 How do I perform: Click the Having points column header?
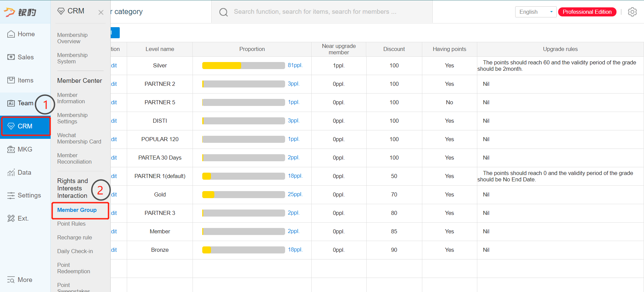click(449, 49)
